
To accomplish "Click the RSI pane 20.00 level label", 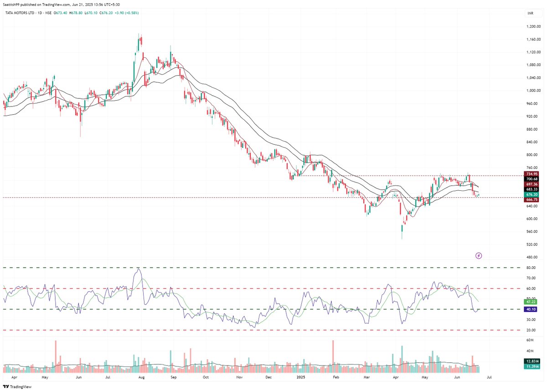I will 531,330.
